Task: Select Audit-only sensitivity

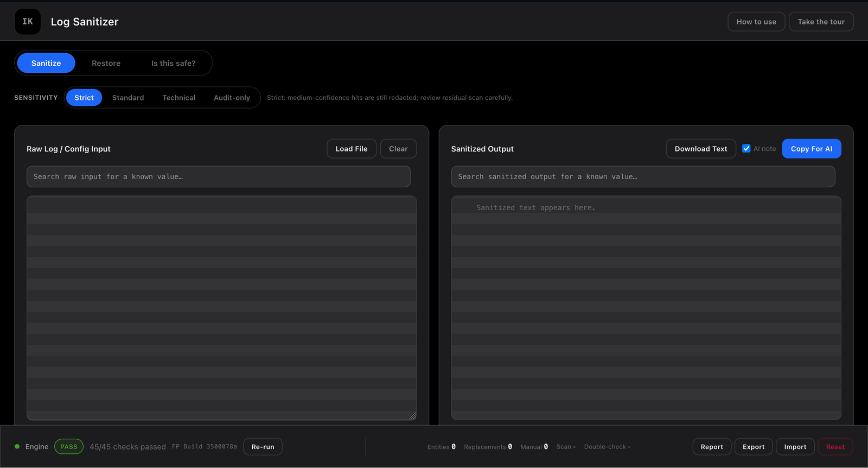Action: tap(232, 98)
